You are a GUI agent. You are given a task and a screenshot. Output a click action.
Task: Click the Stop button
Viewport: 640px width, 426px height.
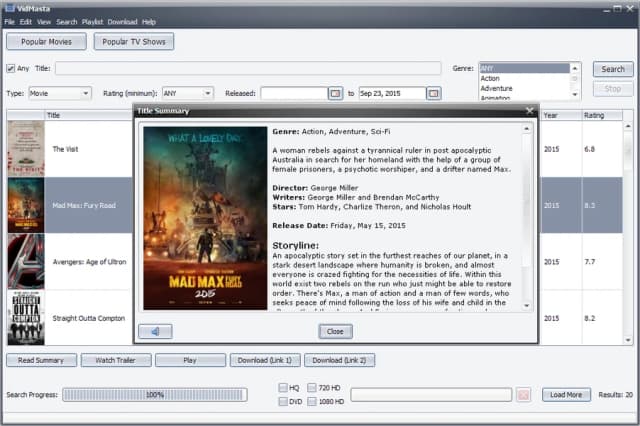click(x=613, y=89)
